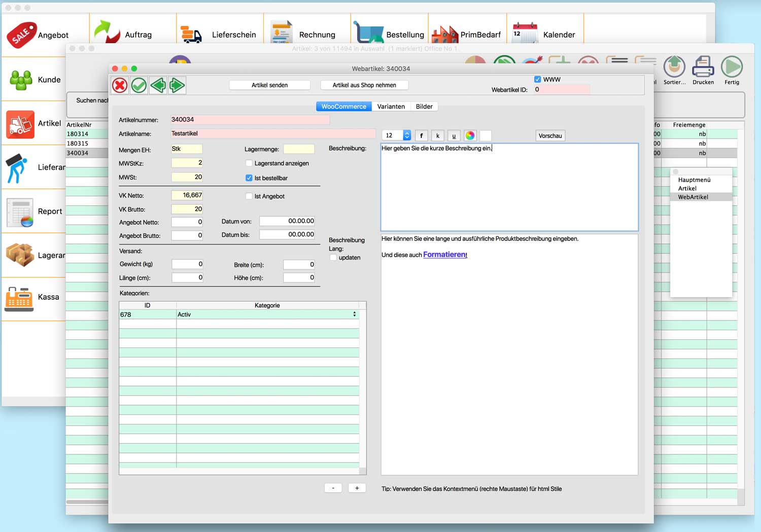Uncheck Ist bestellbar checkbox
Screen dimensions: 761x532
pos(249,178)
